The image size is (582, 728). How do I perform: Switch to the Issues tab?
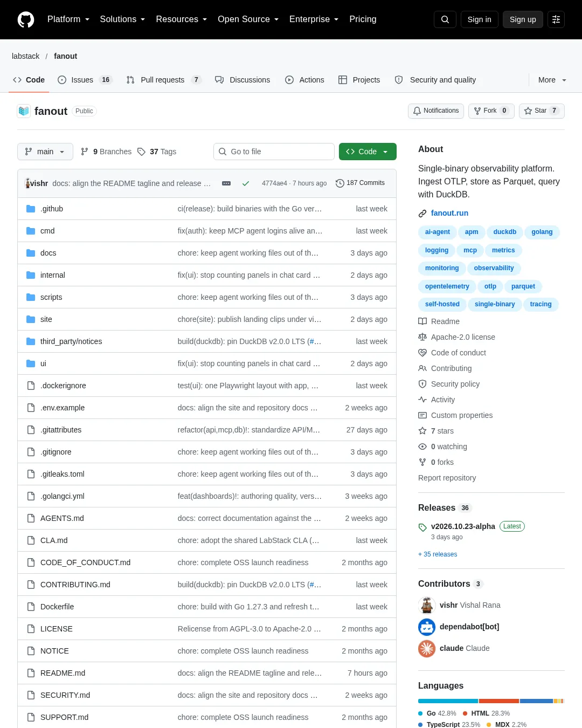pyautogui.click(x=85, y=80)
